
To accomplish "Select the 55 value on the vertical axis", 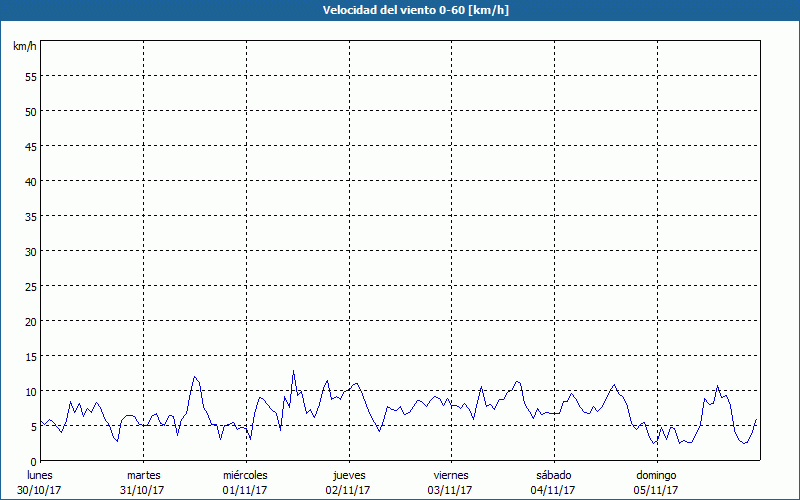I will [30, 76].
